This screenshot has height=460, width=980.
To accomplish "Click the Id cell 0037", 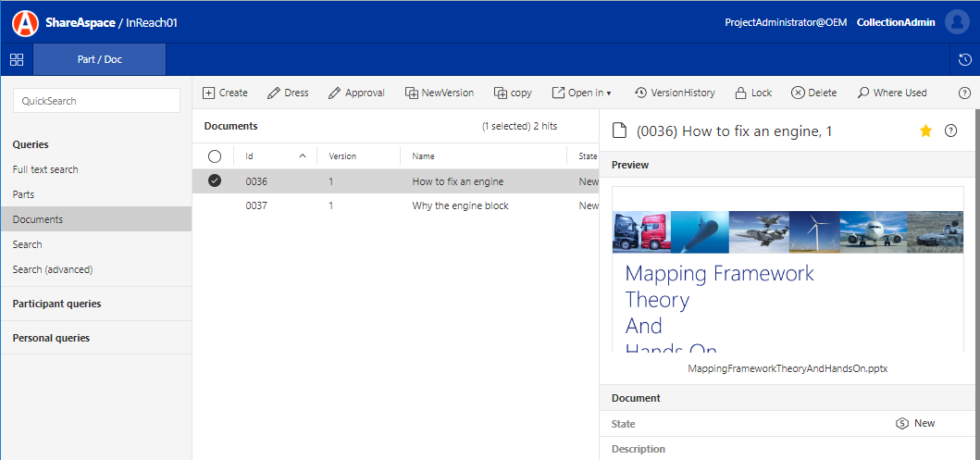I will point(256,205).
